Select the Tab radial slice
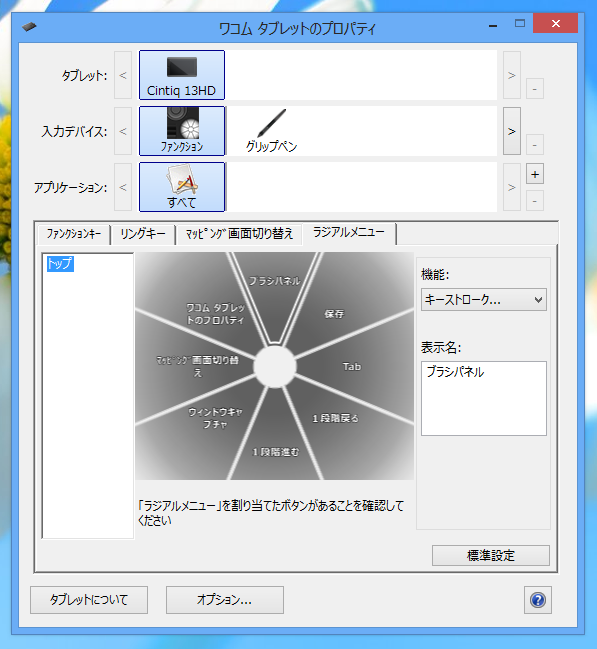The height and width of the screenshot is (649, 597). click(351, 367)
